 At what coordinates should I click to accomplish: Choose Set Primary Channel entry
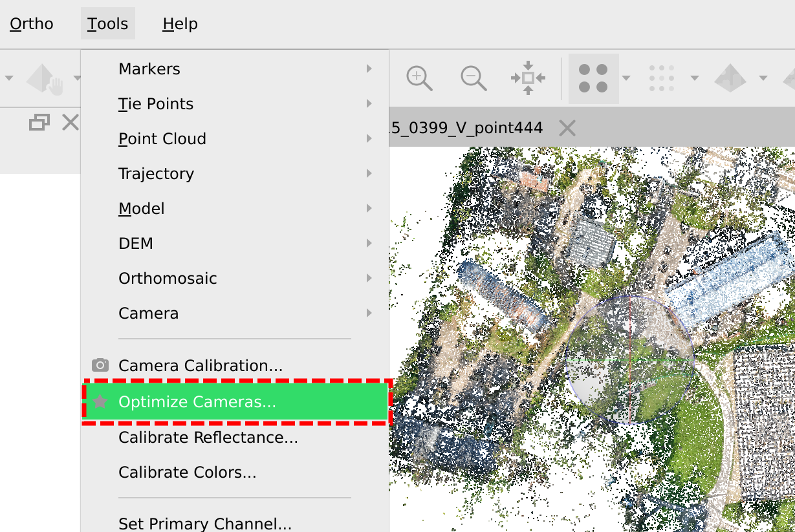pos(235,523)
